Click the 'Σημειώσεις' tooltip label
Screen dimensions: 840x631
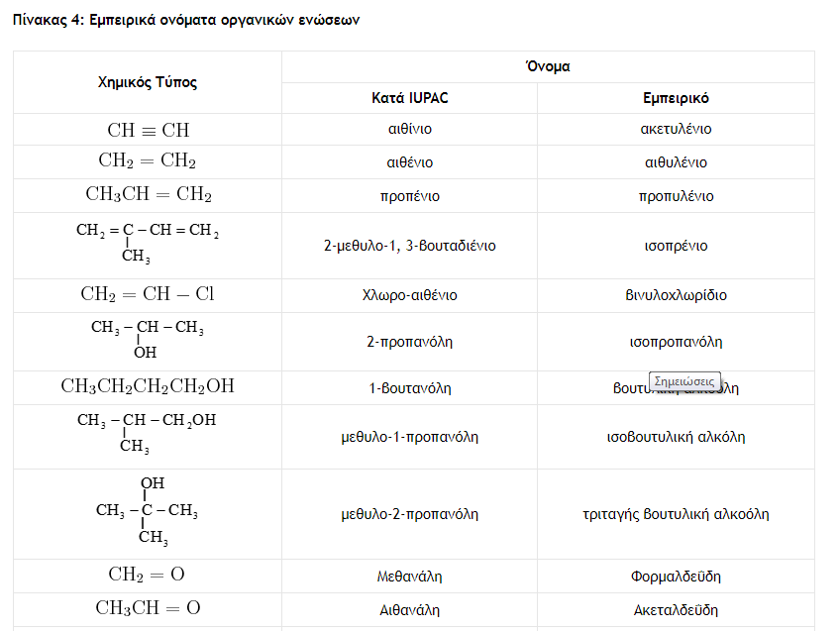(x=684, y=381)
